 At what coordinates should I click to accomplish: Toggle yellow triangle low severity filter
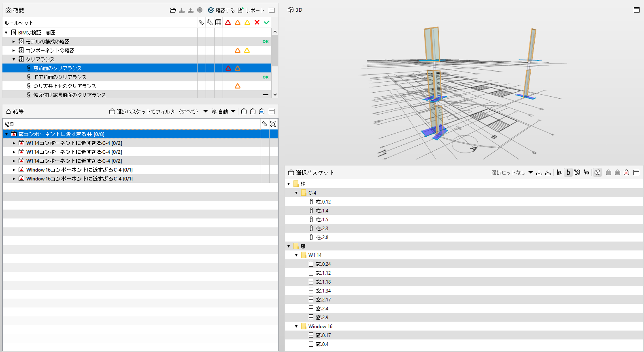[x=247, y=22]
